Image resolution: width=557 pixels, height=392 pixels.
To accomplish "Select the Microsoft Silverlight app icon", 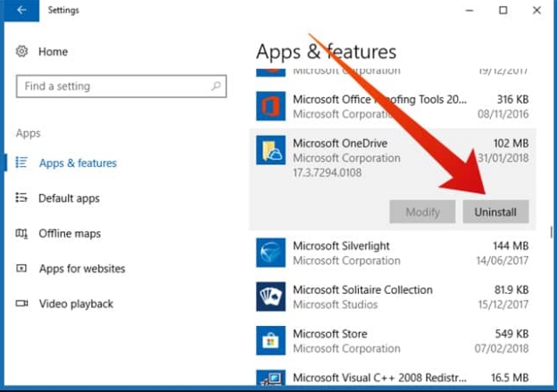I will pos(270,253).
